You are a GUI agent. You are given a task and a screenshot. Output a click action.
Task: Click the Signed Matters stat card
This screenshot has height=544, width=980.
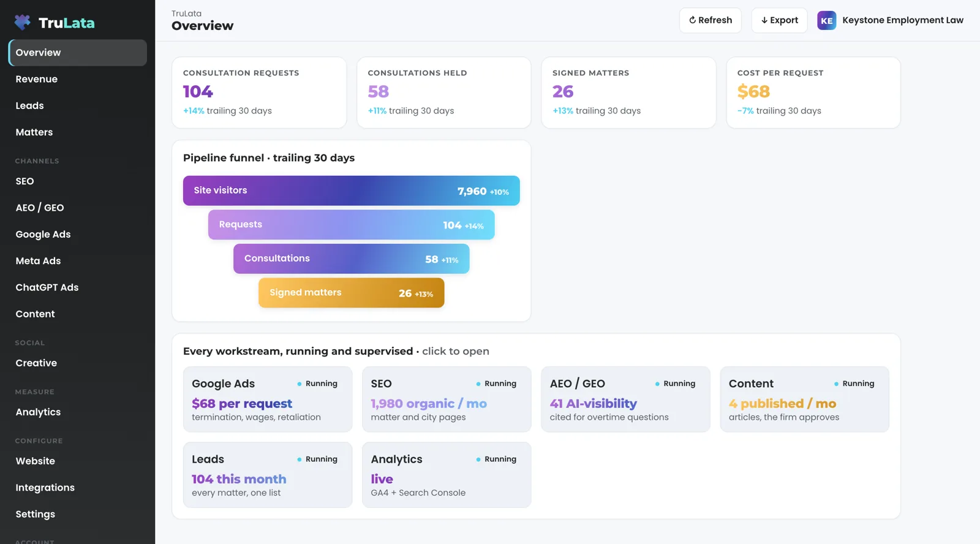click(628, 93)
